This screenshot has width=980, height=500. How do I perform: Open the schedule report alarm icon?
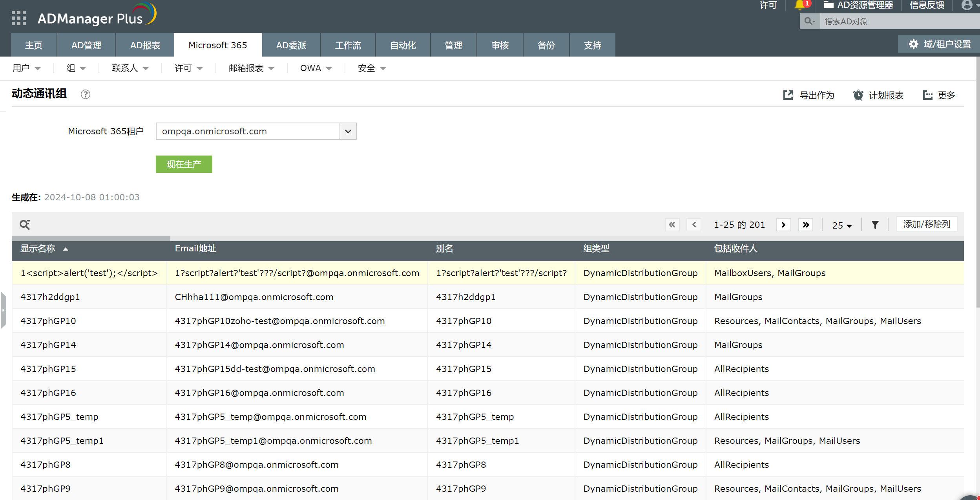pyautogui.click(x=858, y=95)
